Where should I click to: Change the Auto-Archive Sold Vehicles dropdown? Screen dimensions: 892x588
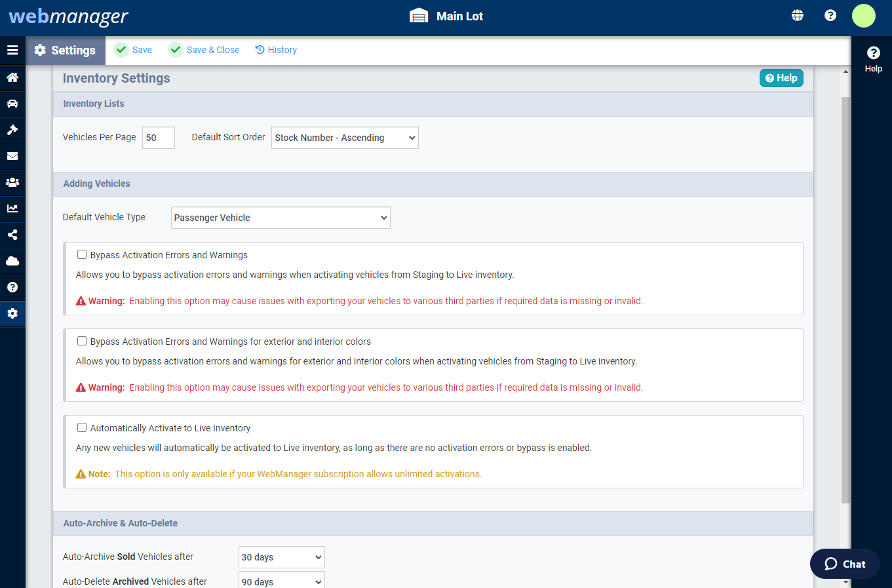coord(281,557)
